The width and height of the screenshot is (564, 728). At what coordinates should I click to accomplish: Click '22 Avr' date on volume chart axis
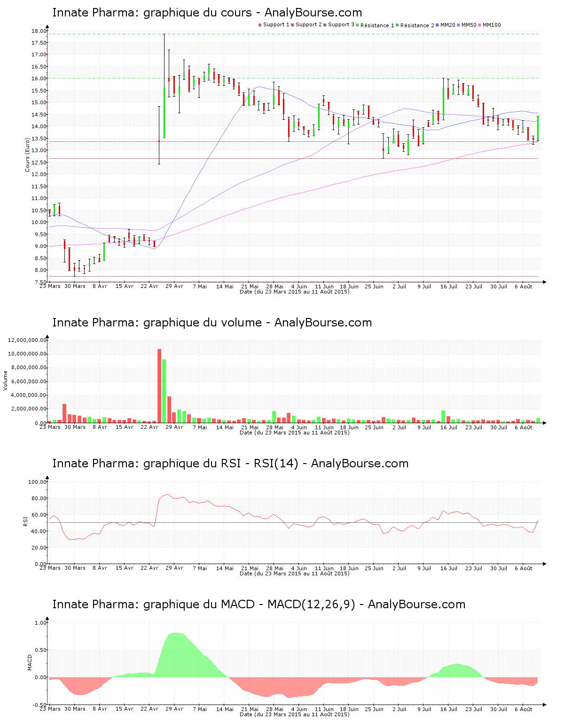point(150,427)
